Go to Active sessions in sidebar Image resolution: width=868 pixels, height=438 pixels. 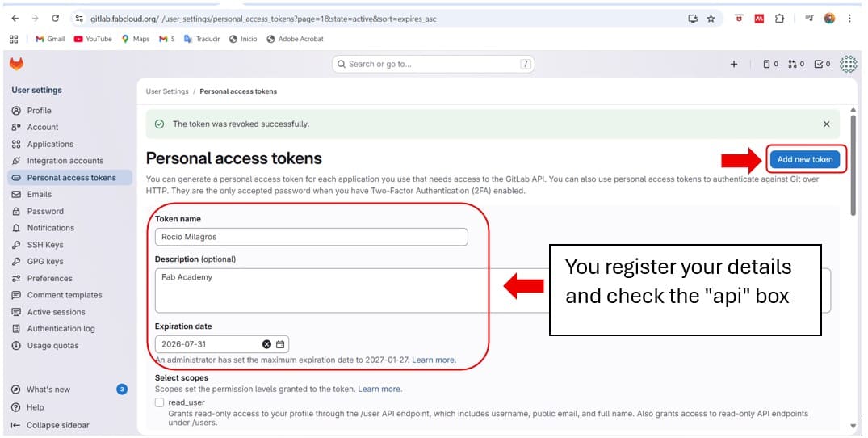56,312
